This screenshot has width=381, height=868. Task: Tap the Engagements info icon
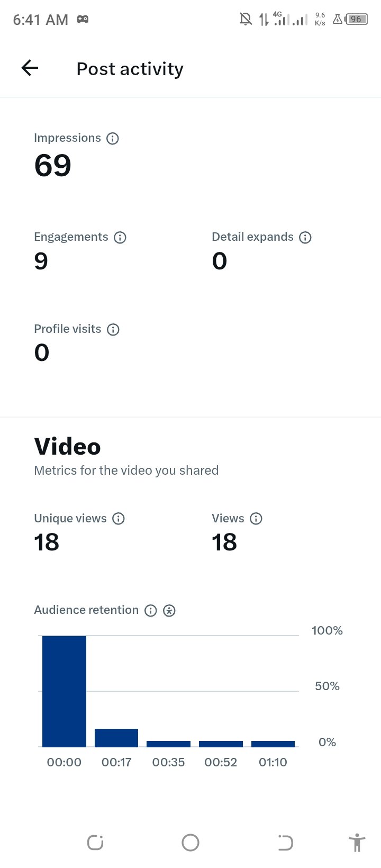coord(120,238)
